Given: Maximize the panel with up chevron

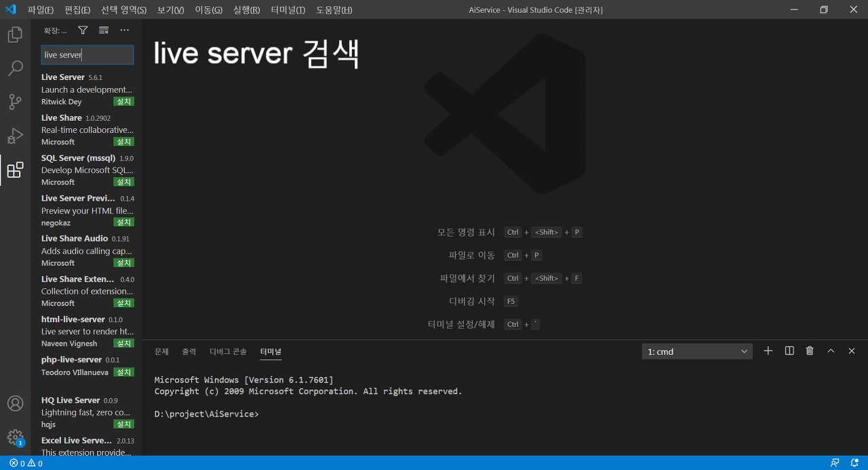Looking at the screenshot, I should click(x=831, y=351).
